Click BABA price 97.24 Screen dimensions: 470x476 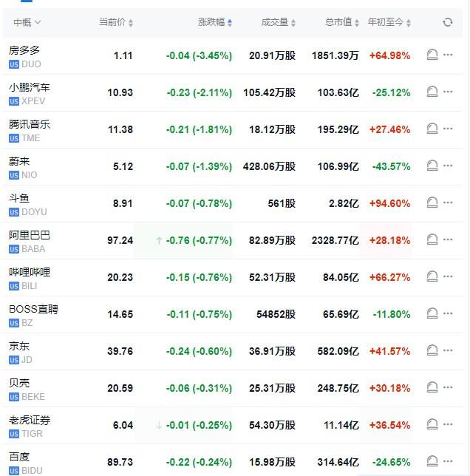(120, 240)
